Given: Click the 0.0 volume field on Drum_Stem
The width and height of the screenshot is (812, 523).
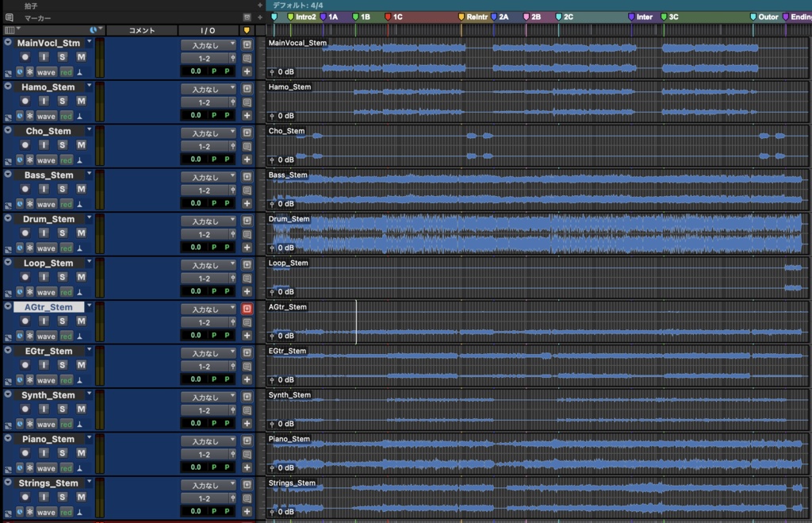Looking at the screenshot, I should click(195, 248).
